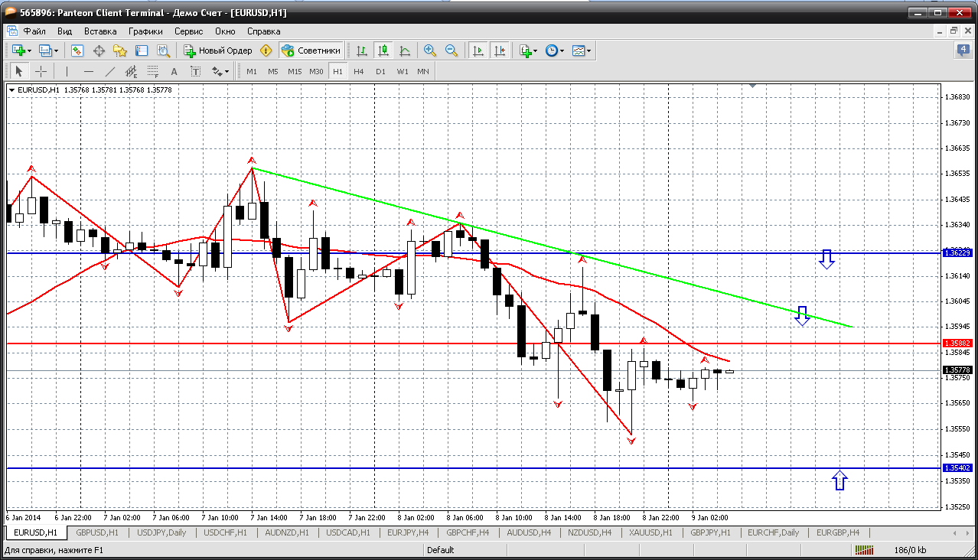Activate the standard cursor arrow mode
Viewport: 978px width, 560px height.
click(x=19, y=71)
